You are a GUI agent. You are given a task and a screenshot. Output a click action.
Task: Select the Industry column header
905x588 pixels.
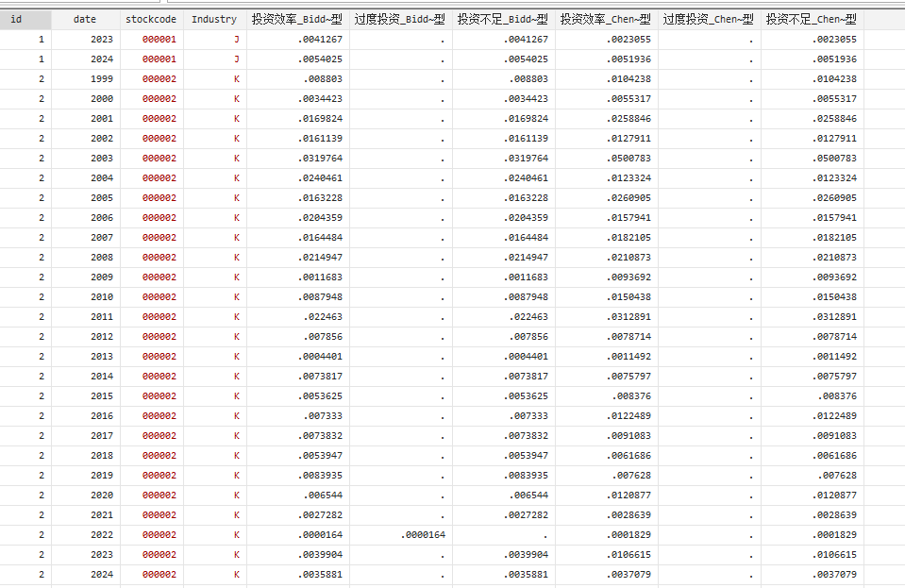[x=215, y=20]
